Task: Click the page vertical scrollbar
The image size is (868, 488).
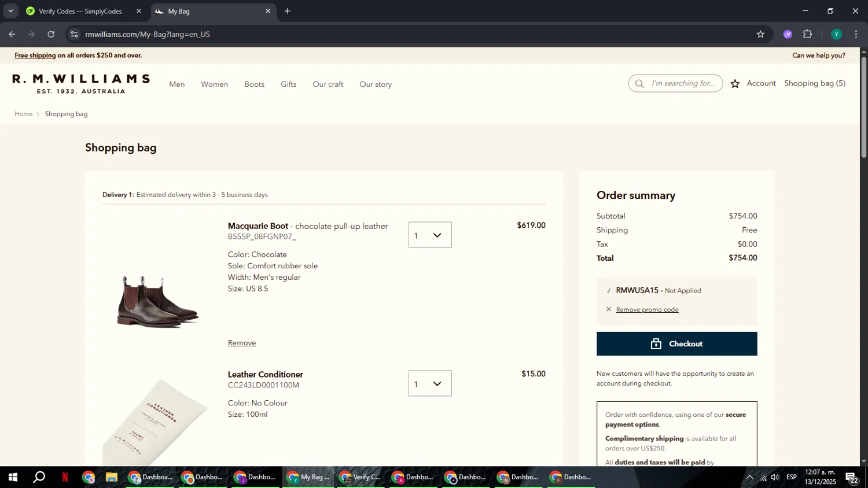Action: 863,107
